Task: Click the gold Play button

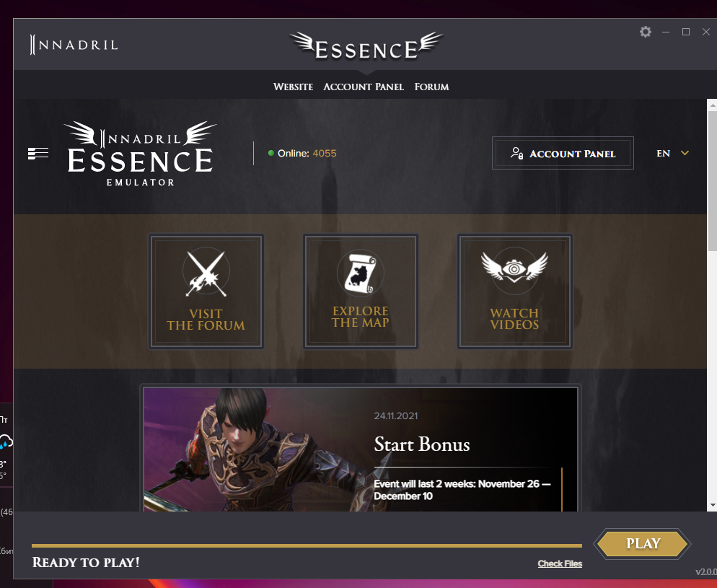Action: pyautogui.click(x=643, y=544)
